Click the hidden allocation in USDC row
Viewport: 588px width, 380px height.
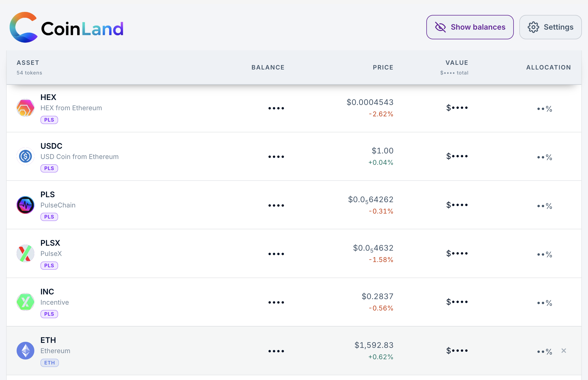click(545, 158)
